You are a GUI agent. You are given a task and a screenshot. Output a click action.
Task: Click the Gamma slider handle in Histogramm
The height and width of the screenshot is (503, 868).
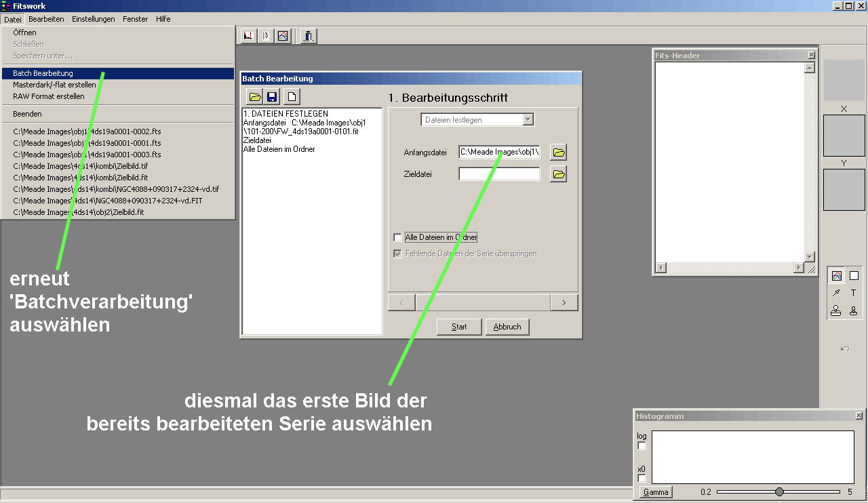[779, 491]
